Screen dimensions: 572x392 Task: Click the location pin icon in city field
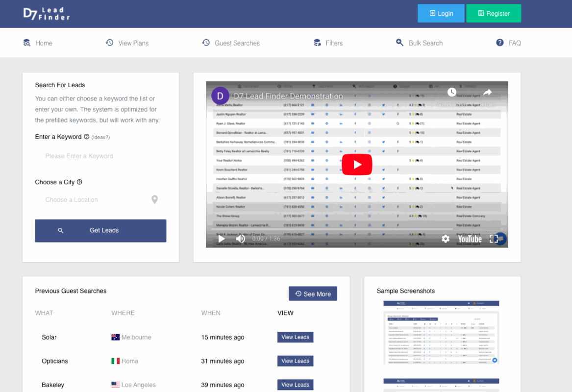[154, 199]
